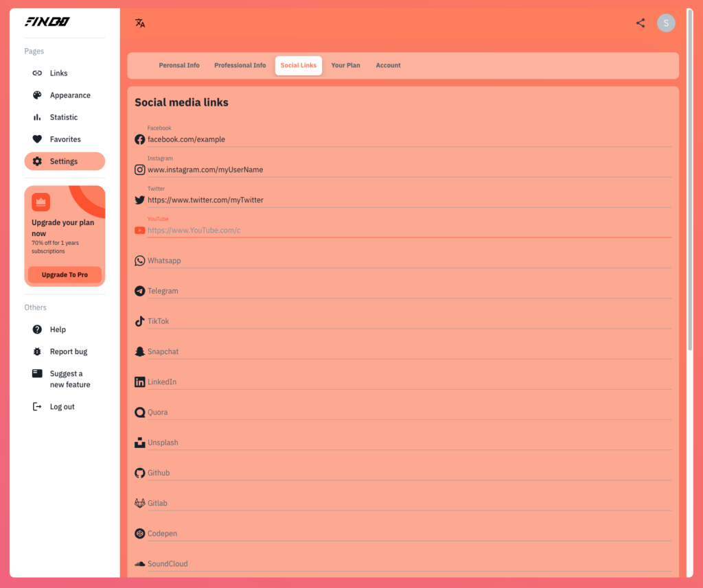
Task: Click the YouTube play icon
Action: [x=140, y=231]
